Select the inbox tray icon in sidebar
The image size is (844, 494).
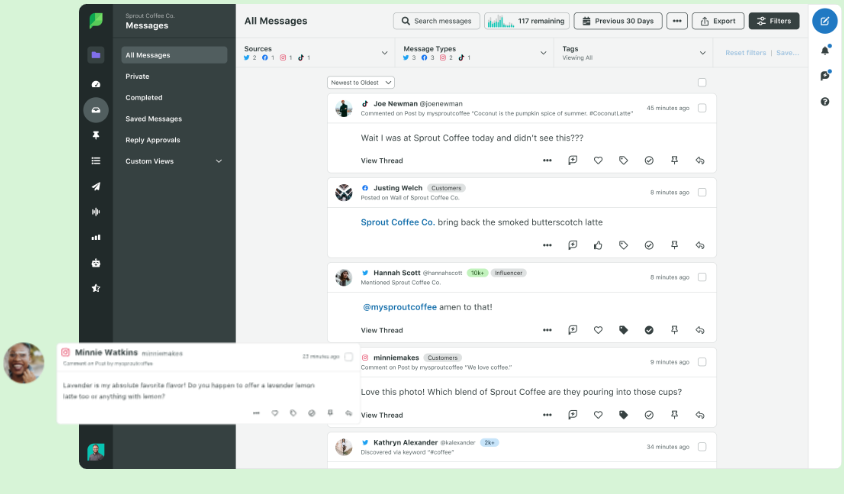[x=96, y=110]
